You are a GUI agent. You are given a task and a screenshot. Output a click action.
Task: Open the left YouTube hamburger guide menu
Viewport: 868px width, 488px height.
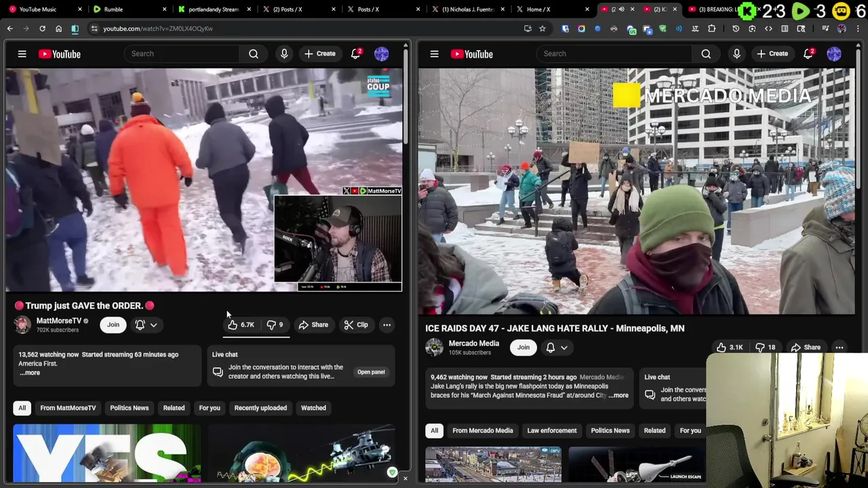tap(22, 54)
